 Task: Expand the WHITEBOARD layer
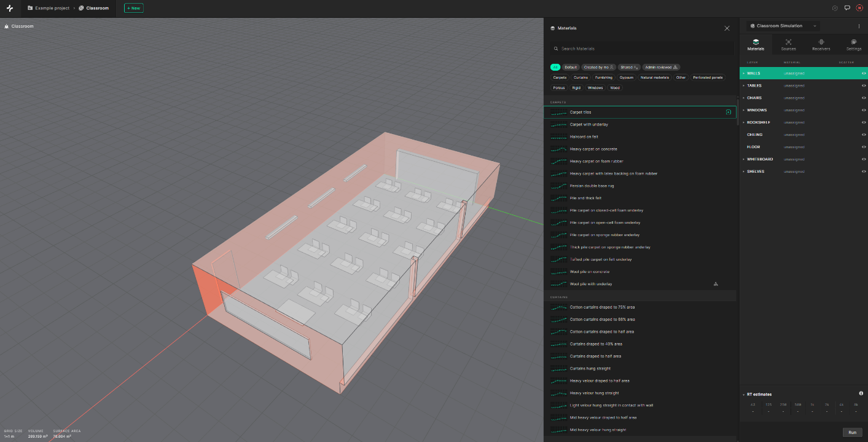tap(743, 159)
